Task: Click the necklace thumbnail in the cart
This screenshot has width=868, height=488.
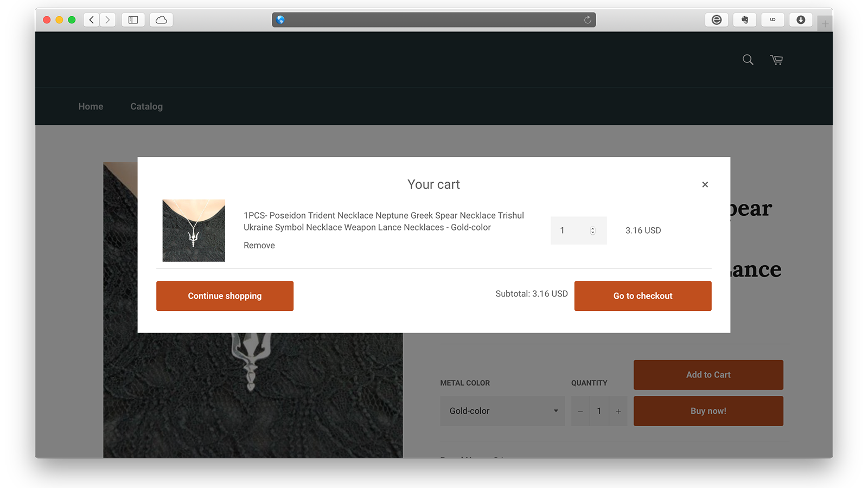Action: click(x=193, y=230)
